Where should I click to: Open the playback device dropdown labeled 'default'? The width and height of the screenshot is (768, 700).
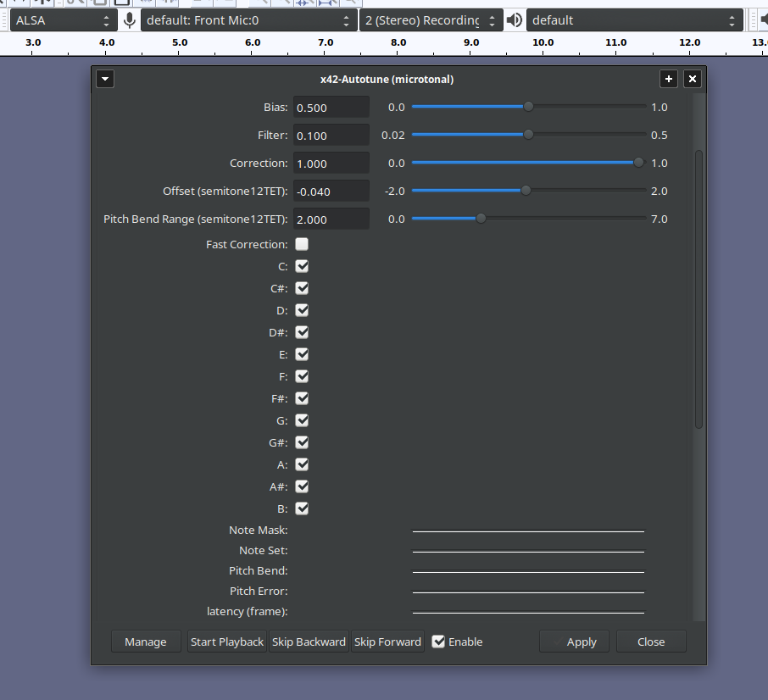coord(636,19)
